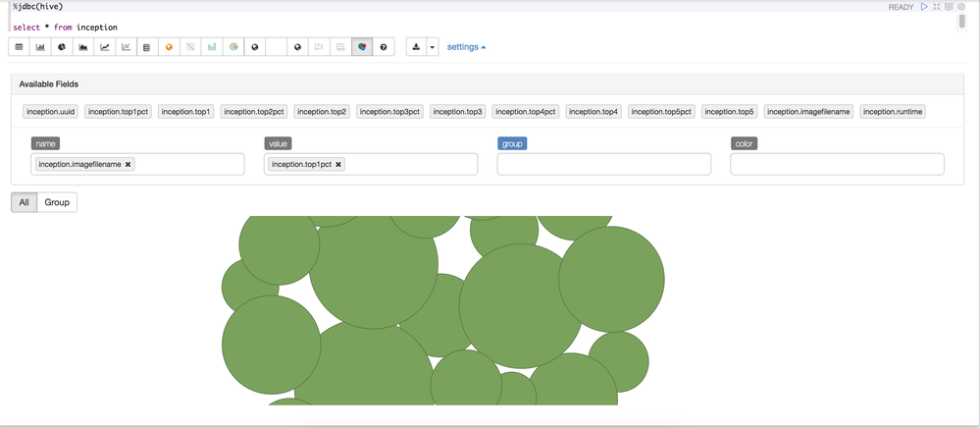Viewport: 980px width, 428px height.
Task: Select the bar chart visualization icon
Action: [40, 47]
